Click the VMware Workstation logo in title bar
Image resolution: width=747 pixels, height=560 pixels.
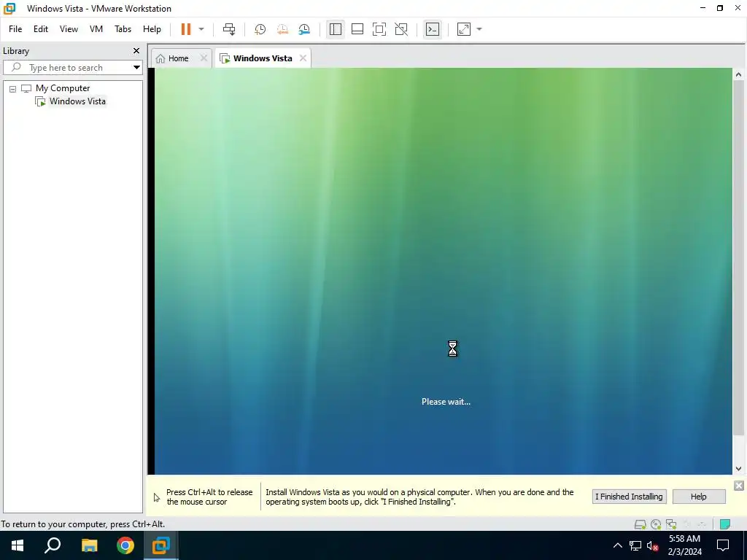(x=9, y=8)
